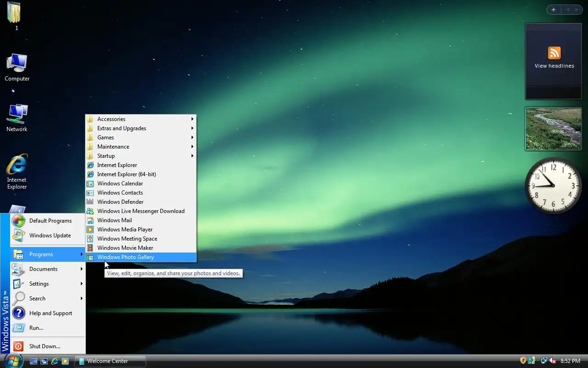Expand the Programs submenu in the Start menu
This screenshot has width=588, height=368.
(47, 254)
